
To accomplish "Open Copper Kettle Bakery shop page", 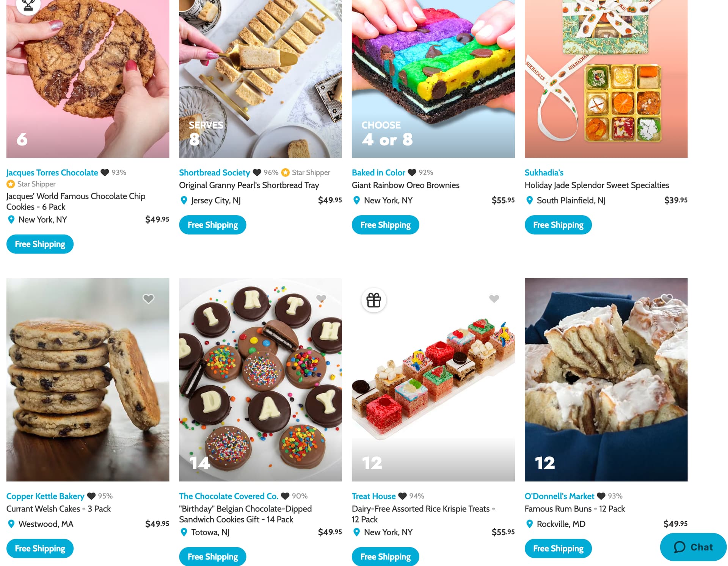I will pyautogui.click(x=45, y=496).
